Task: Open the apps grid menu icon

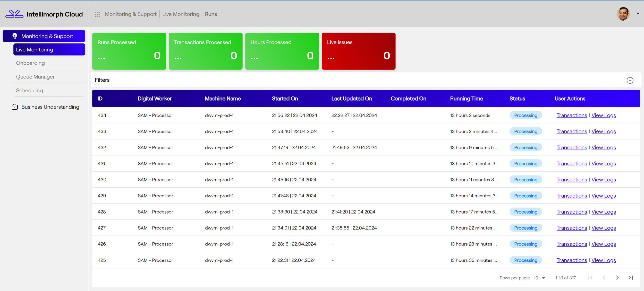Action: pos(97,14)
